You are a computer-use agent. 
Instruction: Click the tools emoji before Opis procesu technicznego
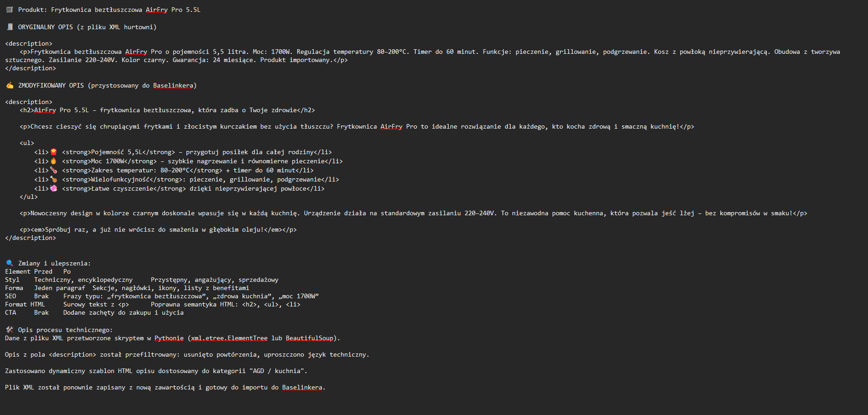click(x=10, y=330)
